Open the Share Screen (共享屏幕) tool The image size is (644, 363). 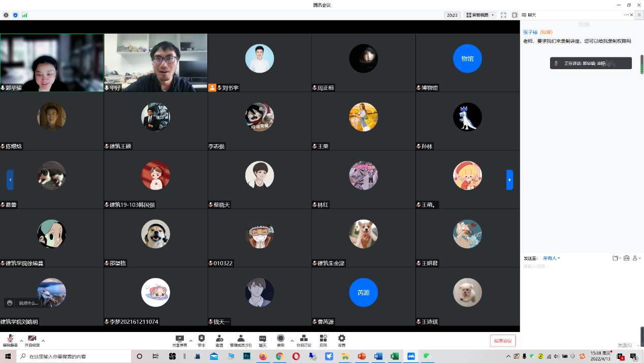179,340
